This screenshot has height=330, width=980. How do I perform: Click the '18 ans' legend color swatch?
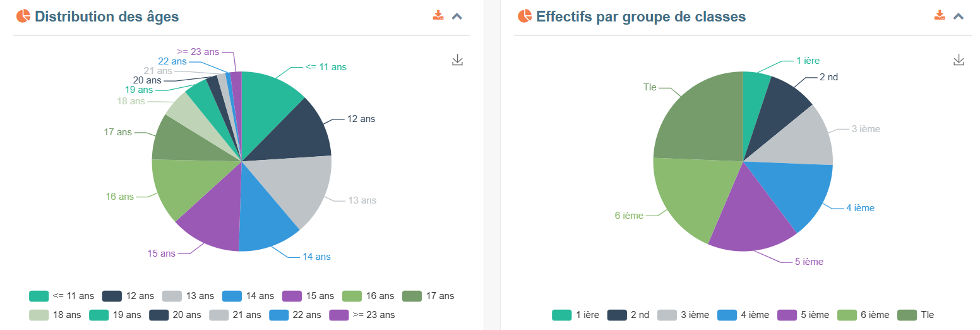39,315
